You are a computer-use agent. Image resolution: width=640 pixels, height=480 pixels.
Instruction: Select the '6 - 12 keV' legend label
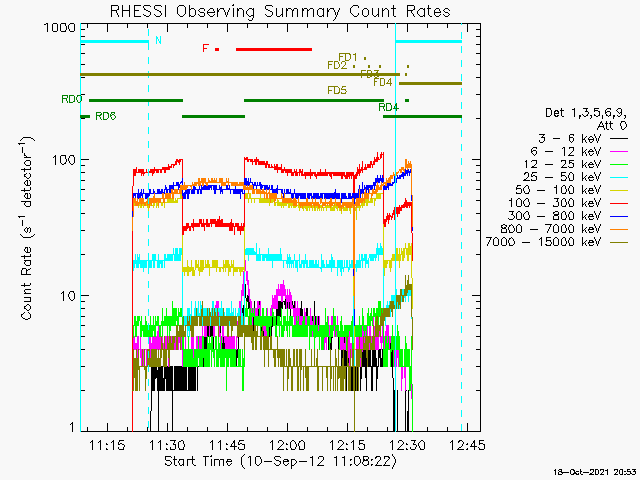coord(566,151)
